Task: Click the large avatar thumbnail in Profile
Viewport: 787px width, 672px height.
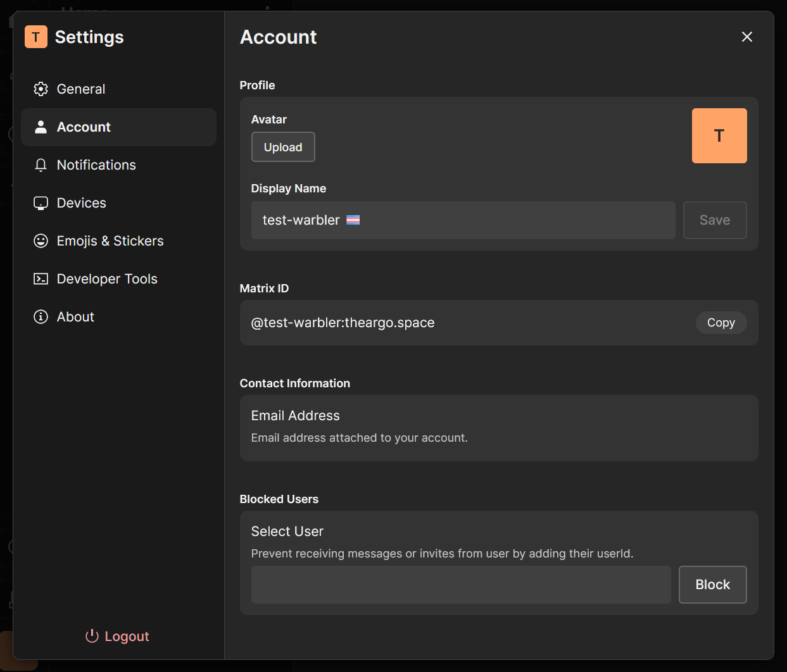Action: tap(719, 135)
